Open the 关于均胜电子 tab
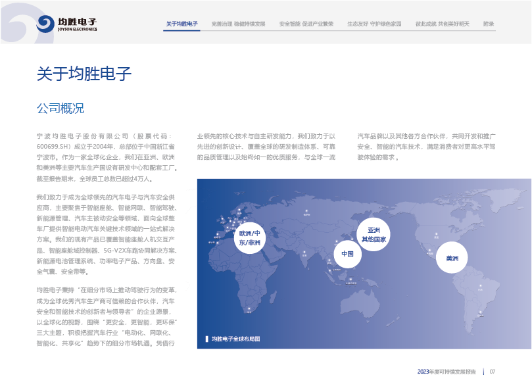532x392 pixels. click(x=181, y=24)
